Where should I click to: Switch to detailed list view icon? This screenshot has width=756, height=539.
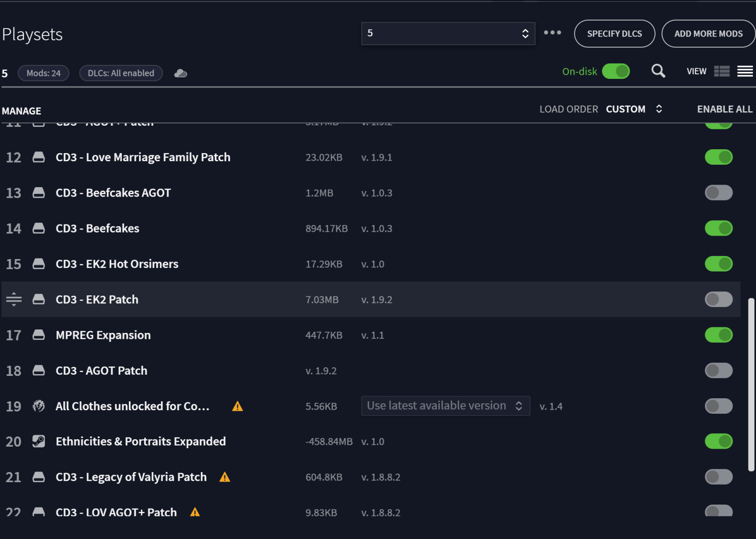coord(722,71)
